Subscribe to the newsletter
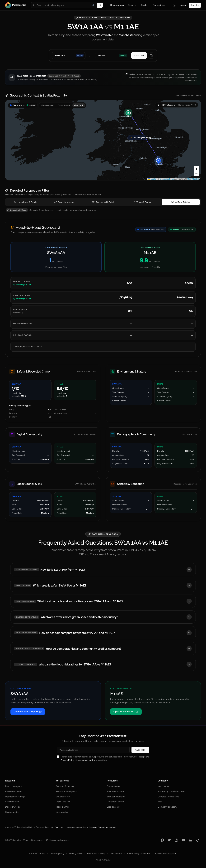 (140, 750)
